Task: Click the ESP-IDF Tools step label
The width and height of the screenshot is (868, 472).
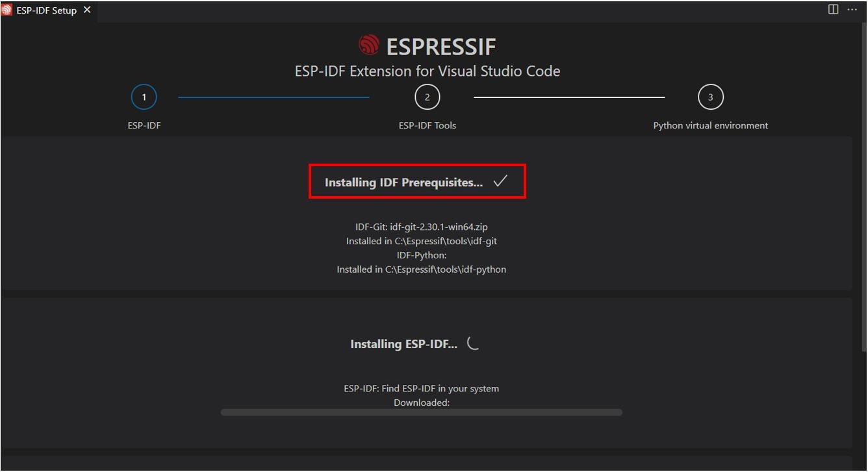Action: click(x=428, y=125)
